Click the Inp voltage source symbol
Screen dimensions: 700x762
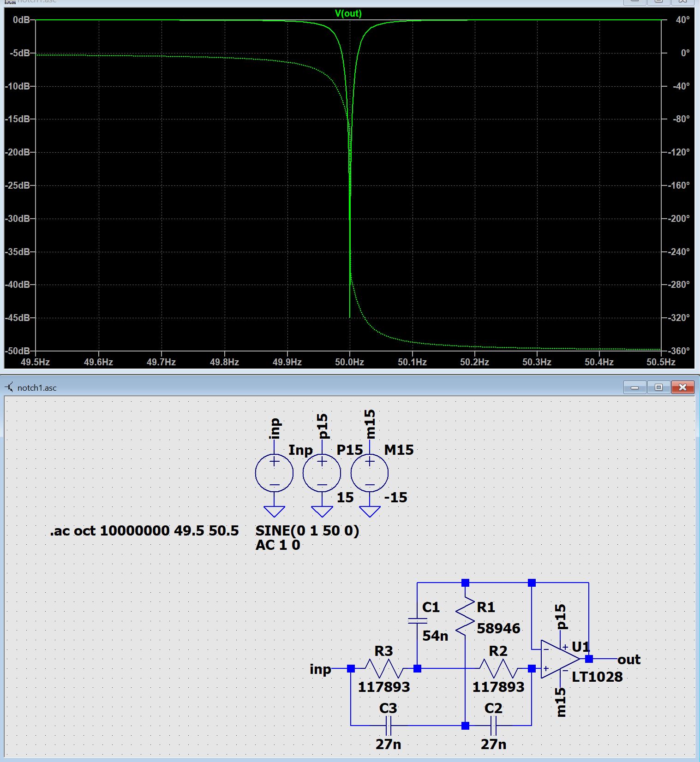(x=274, y=473)
